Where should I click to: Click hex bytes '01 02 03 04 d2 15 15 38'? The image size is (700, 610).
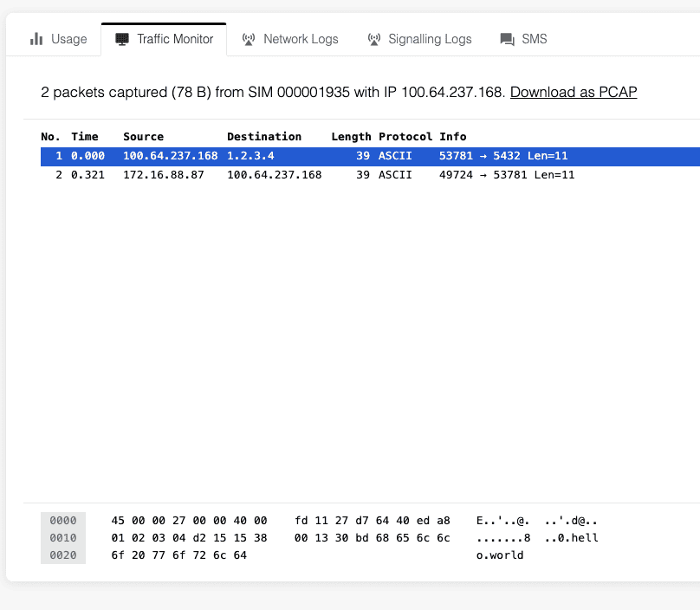[189, 538]
